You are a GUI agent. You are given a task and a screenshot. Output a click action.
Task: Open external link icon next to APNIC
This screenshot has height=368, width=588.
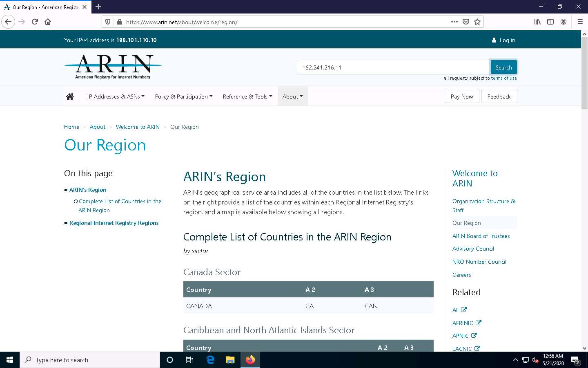coord(474,335)
